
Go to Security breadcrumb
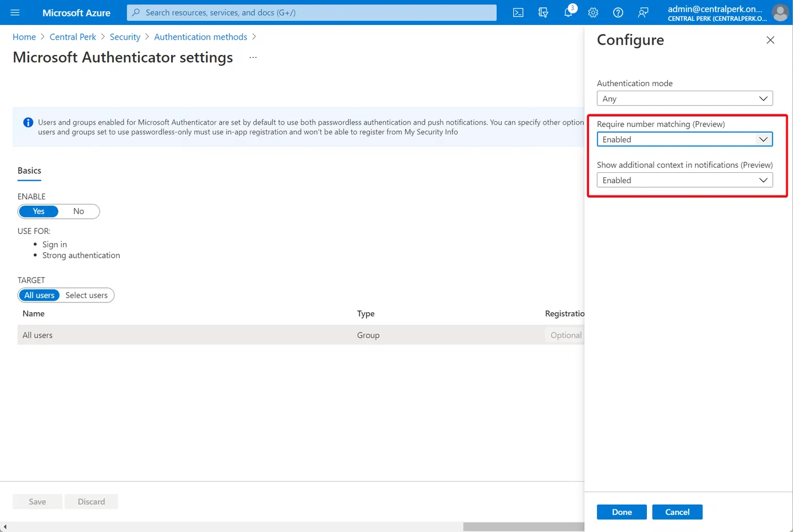(x=125, y=37)
